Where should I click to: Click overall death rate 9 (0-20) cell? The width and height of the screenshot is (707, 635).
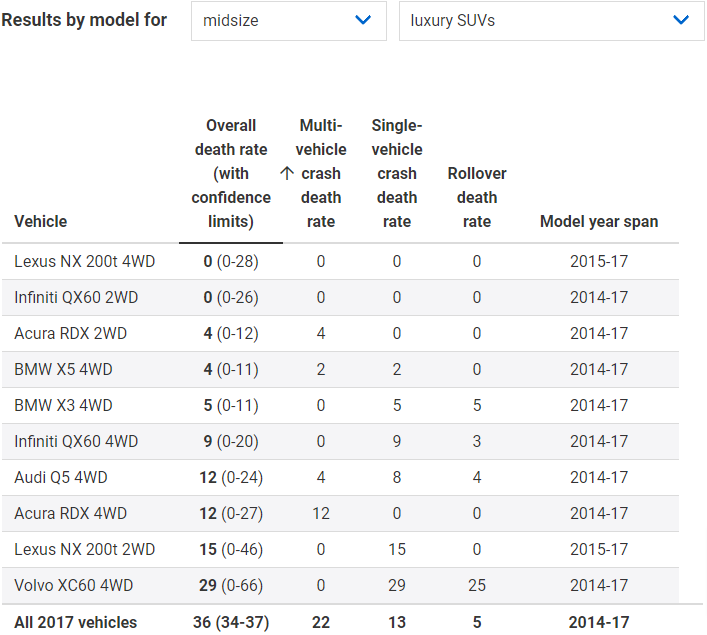(231, 442)
